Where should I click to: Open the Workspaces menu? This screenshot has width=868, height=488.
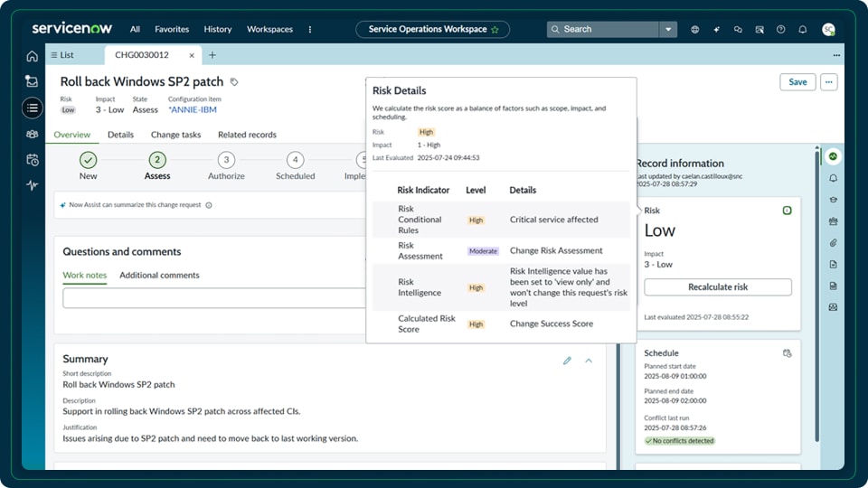[269, 29]
